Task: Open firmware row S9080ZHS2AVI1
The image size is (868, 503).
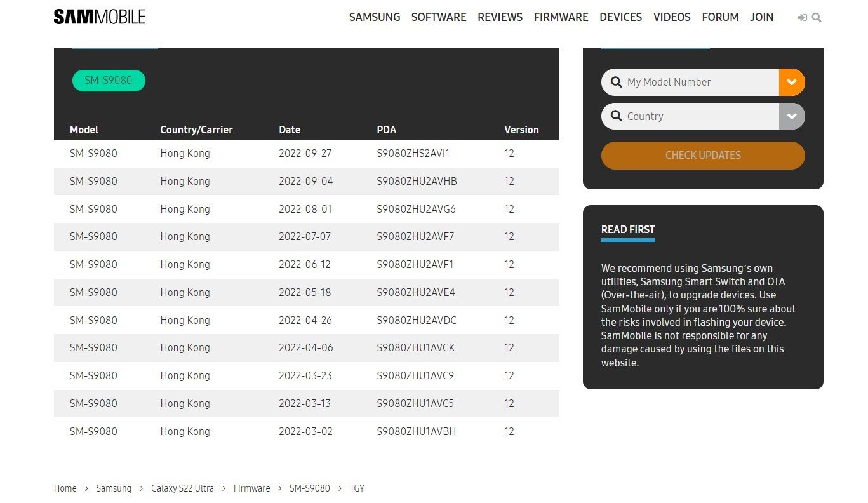Action: pyautogui.click(x=413, y=154)
